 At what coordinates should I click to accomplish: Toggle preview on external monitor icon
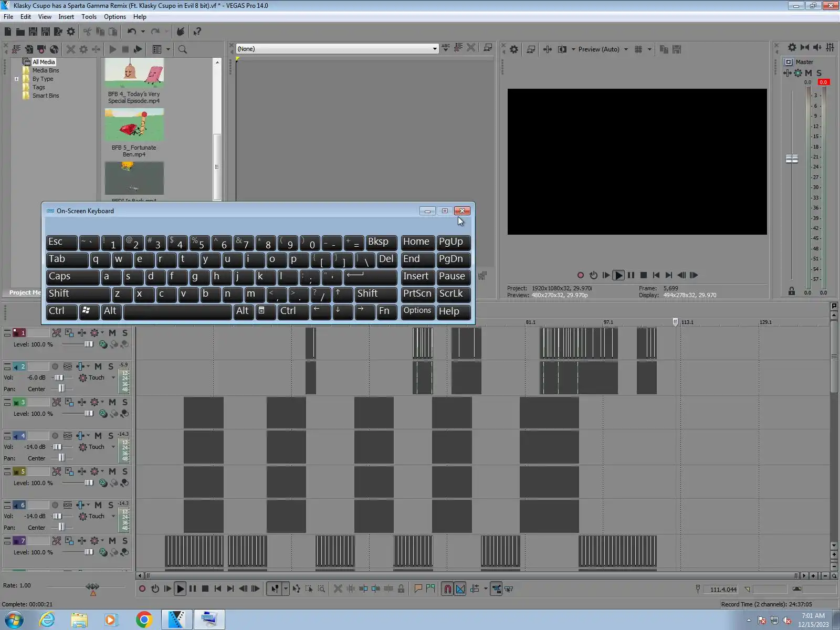point(531,49)
